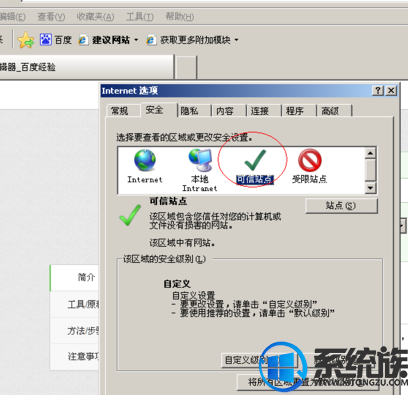Switch to the 高级 tab
Image resolution: width=408 pixels, height=395 pixels.
click(334, 111)
